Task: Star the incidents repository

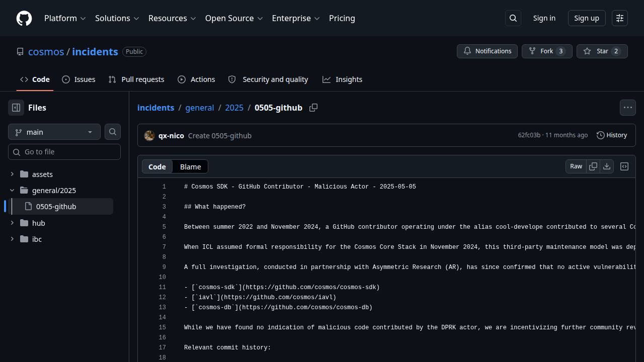Action: [x=602, y=51]
